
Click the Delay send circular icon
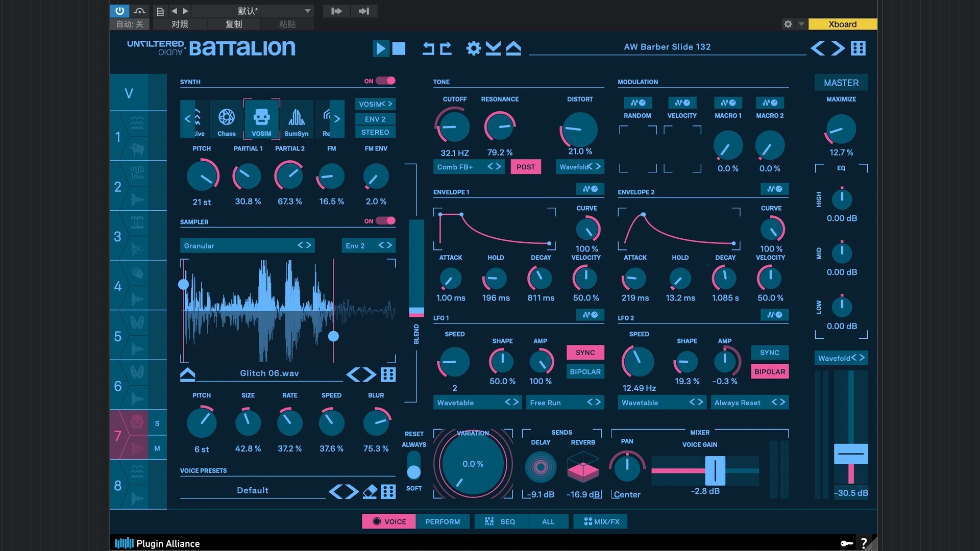point(541,467)
